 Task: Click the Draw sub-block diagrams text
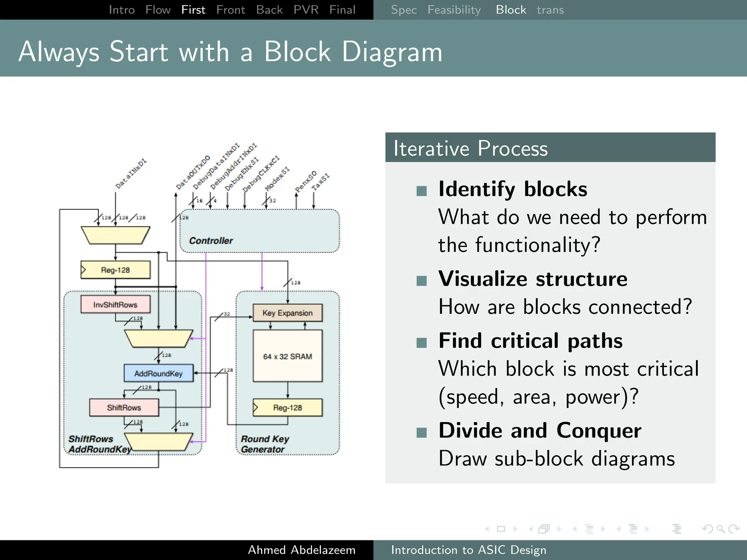click(x=557, y=458)
